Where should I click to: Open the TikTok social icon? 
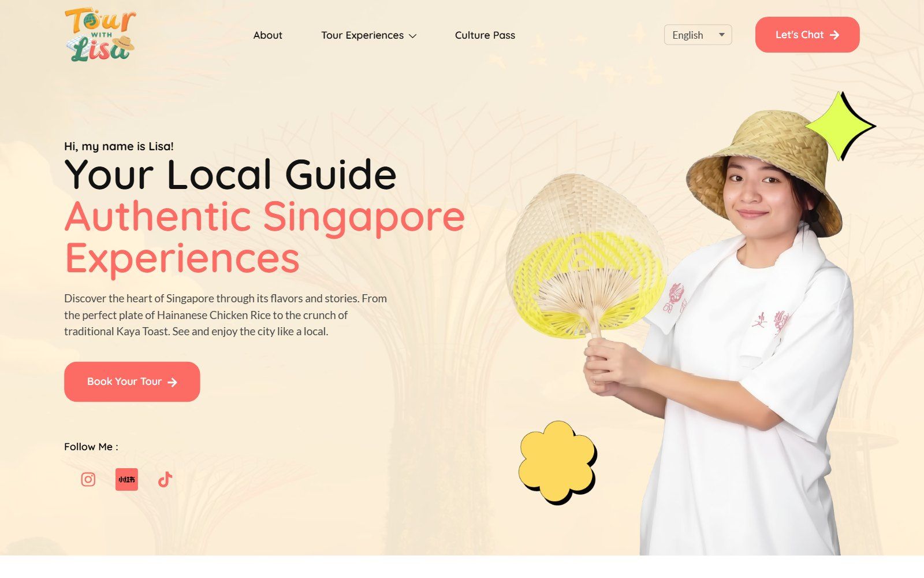165,479
